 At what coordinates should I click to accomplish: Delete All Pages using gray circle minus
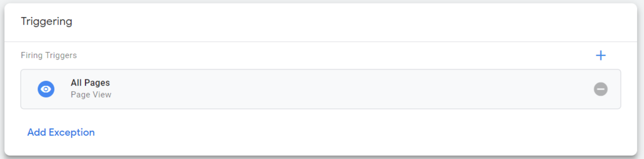[601, 89]
